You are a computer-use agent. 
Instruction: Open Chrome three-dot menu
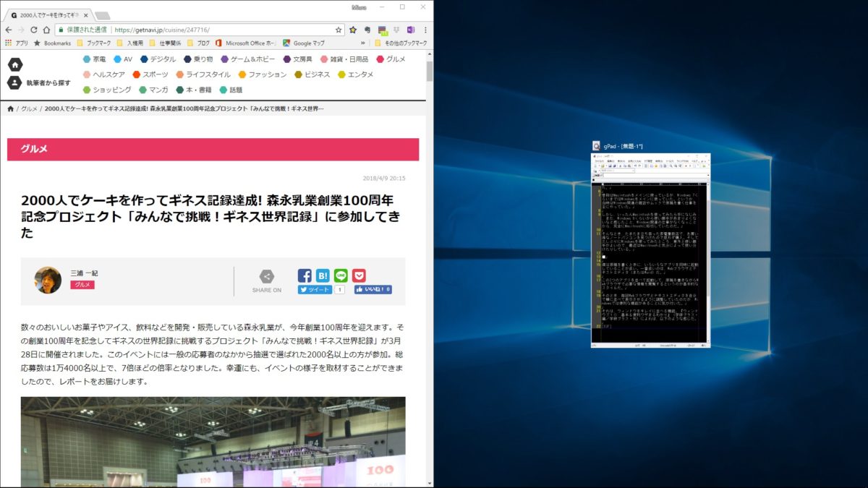[425, 30]
